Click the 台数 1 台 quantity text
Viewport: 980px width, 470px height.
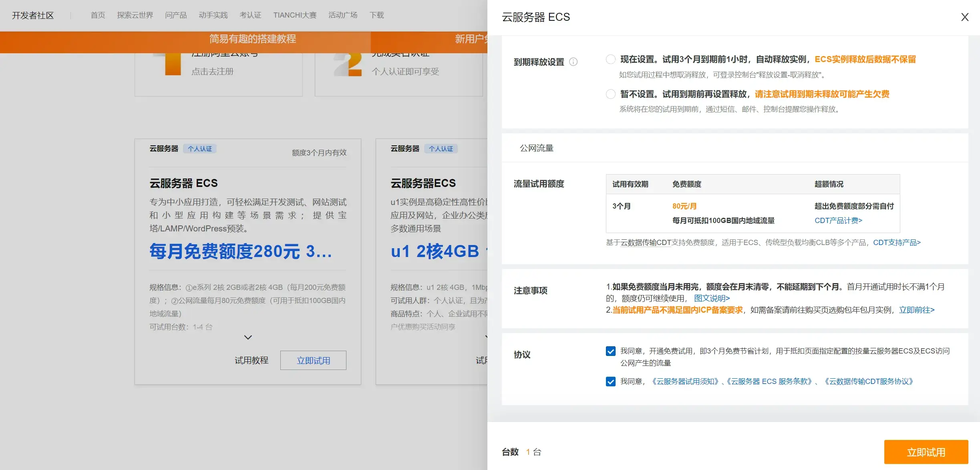pyautogui.click(x=521, y=452)
